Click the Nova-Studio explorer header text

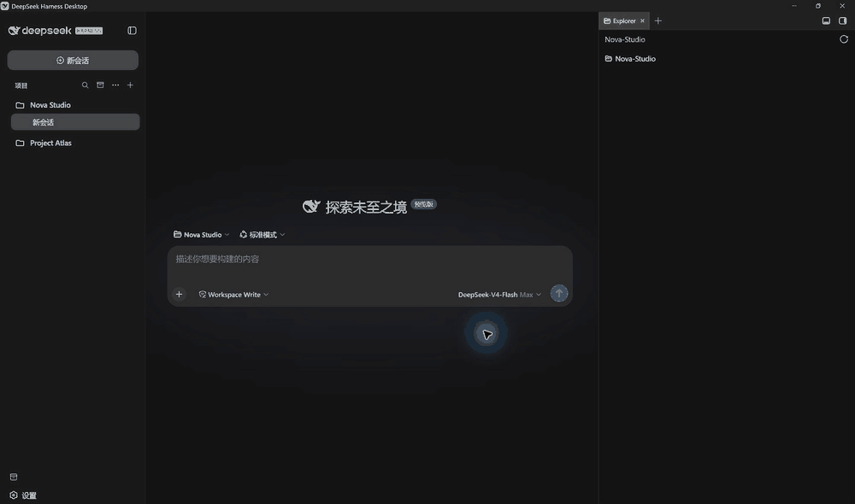pos(625,39)
